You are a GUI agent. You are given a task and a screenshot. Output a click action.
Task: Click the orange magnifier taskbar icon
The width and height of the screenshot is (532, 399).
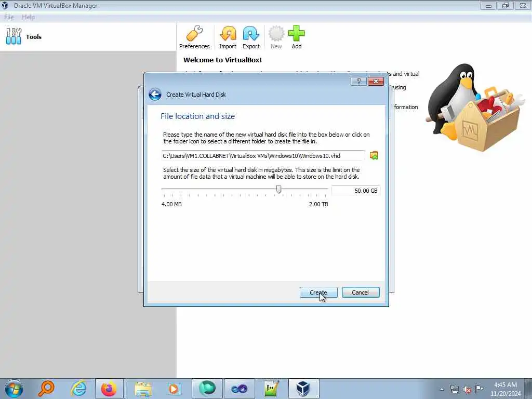coord(46,389)
